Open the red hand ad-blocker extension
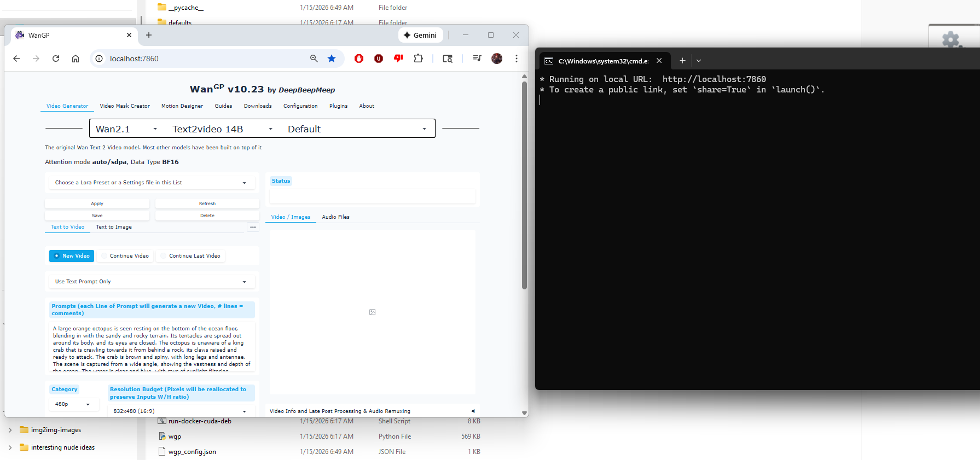This screenshot has height=460, width=980. [359, 59]
